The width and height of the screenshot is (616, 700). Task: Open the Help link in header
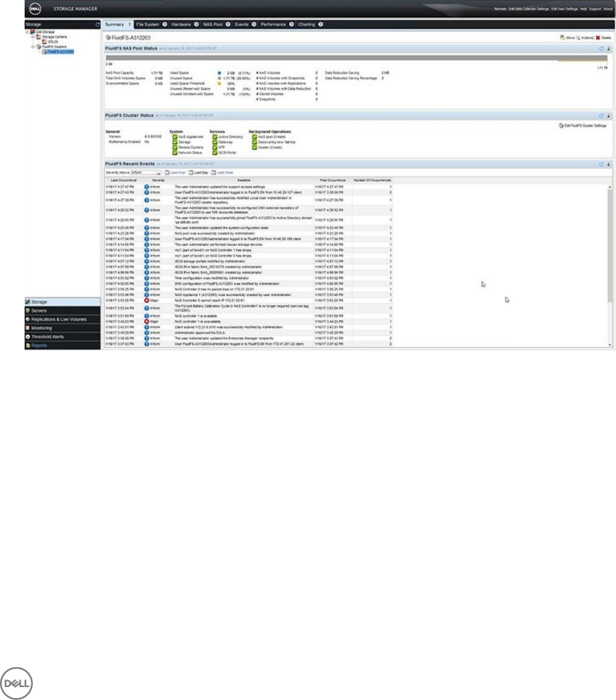(x=583, y=9)
